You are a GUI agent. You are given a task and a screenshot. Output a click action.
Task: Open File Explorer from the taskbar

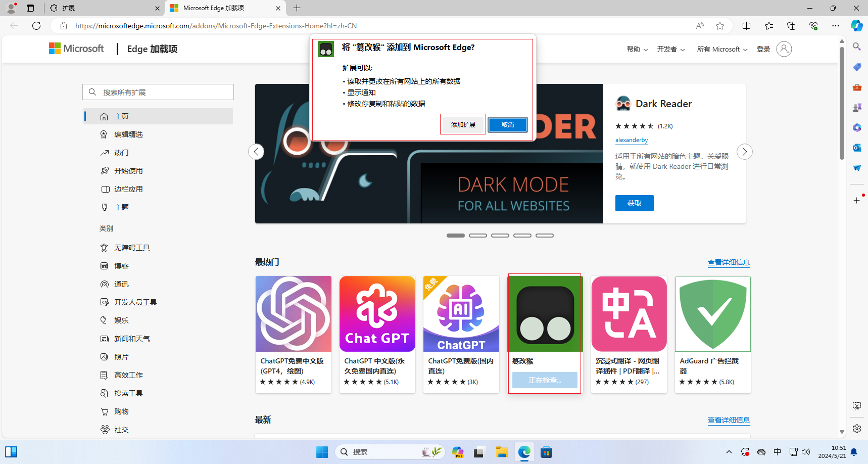[502, 452]
